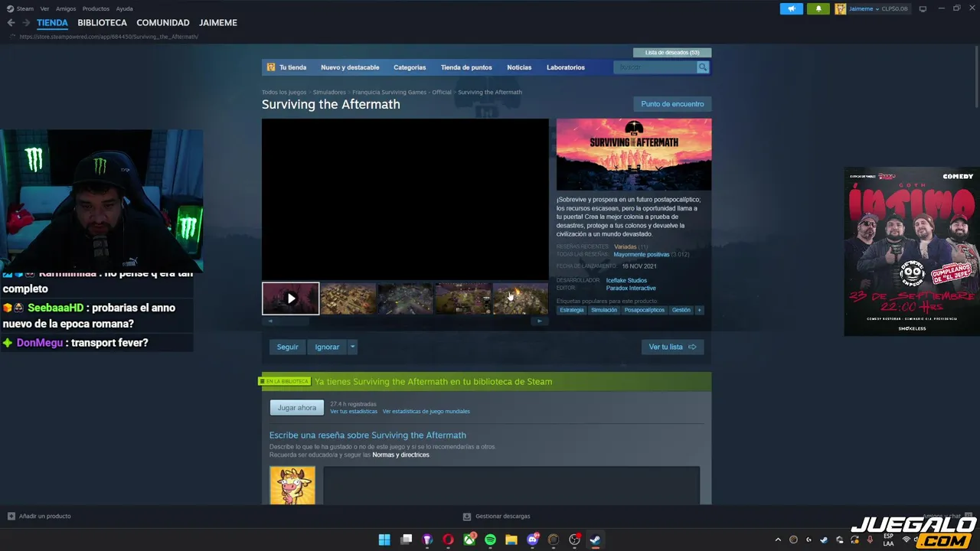Open the JAIMEME profile tab
Image resolution: width=980 pixels, height=551 pixels.
pyautogui.click(x=218, y=23)
